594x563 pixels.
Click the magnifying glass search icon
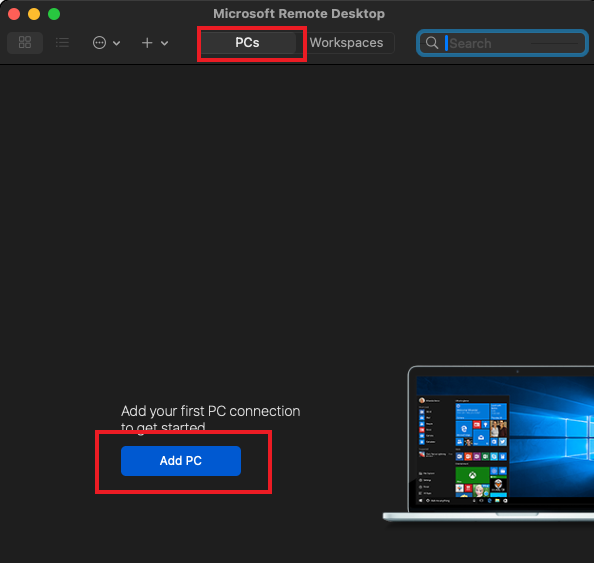point(432,43)
